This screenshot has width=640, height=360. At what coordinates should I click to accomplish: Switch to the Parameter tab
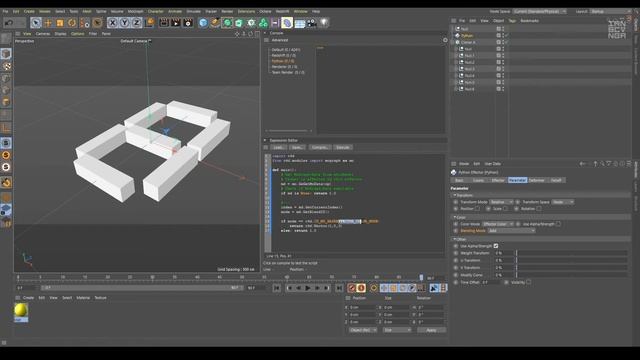point(517,180)
